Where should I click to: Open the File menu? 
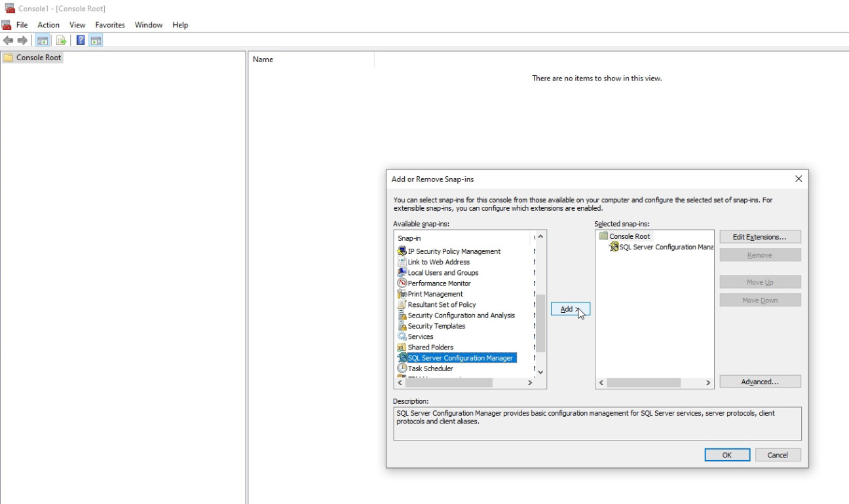[x=22, y=25]
